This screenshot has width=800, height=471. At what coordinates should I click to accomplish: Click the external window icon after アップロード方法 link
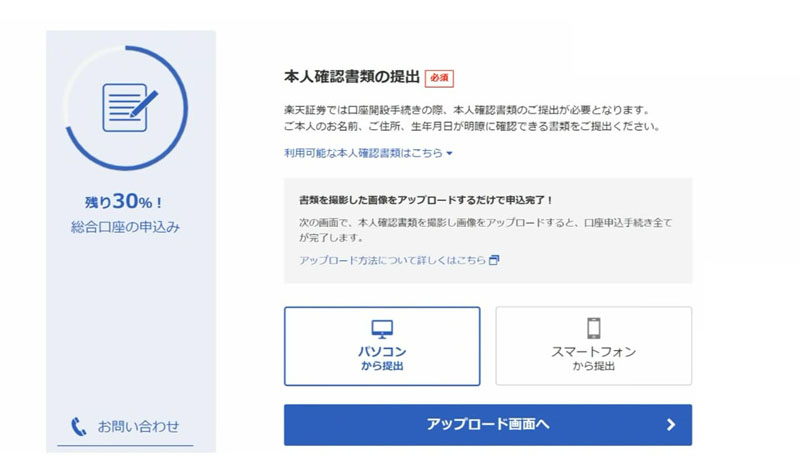pyautogui.click(x=494, y=260)
